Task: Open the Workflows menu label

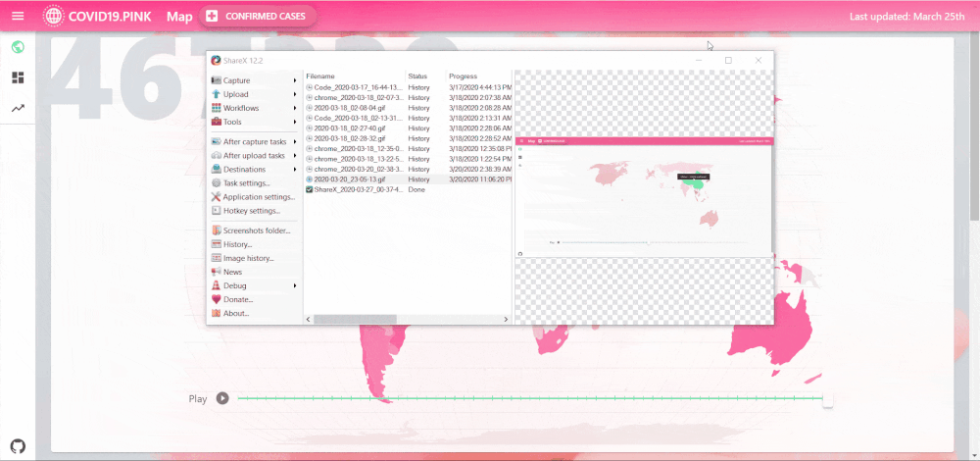Action: pos(241,108)
